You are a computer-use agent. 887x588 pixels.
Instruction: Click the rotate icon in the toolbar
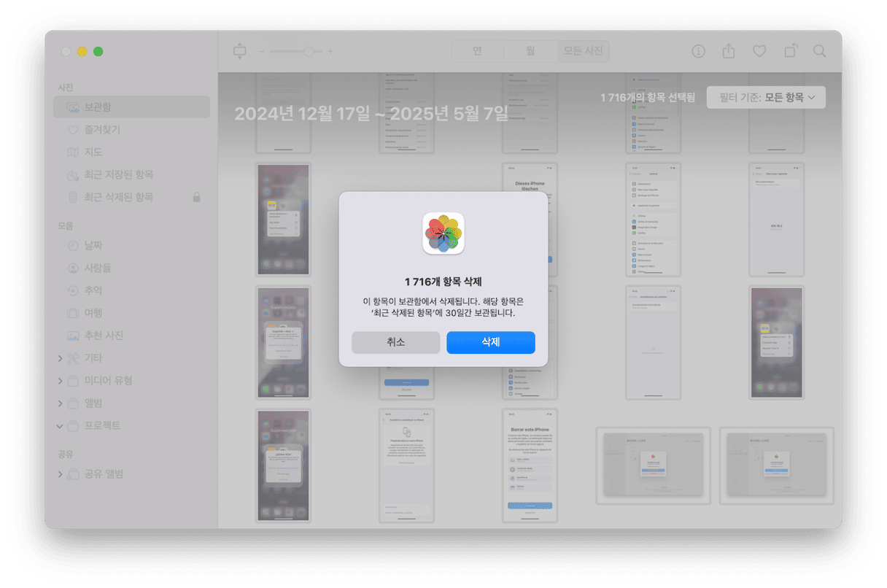pyautogui.click(x=790, y=51)
